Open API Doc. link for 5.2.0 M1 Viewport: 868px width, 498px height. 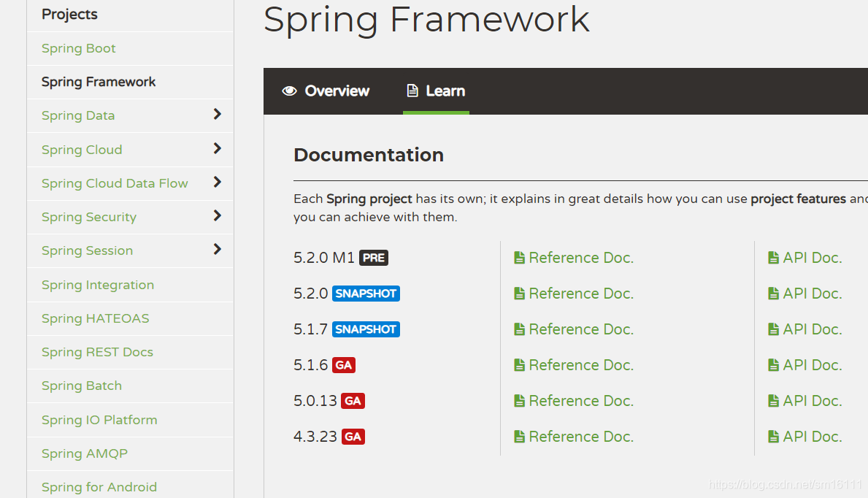812,258
